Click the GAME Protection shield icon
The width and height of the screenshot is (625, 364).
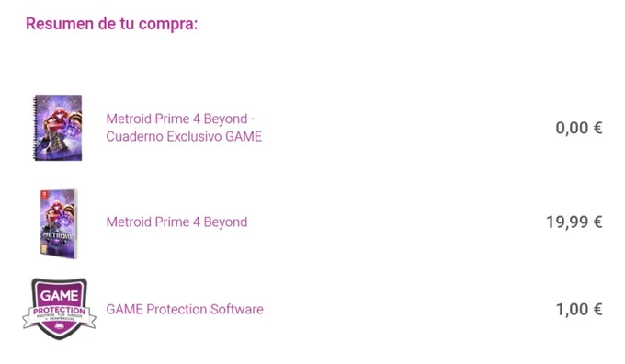[x=59, y=309]
